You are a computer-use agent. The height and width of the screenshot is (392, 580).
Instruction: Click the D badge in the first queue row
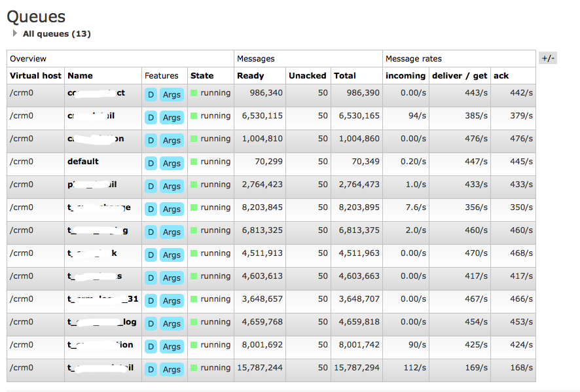pyautogui.click(x=151, y=95)
